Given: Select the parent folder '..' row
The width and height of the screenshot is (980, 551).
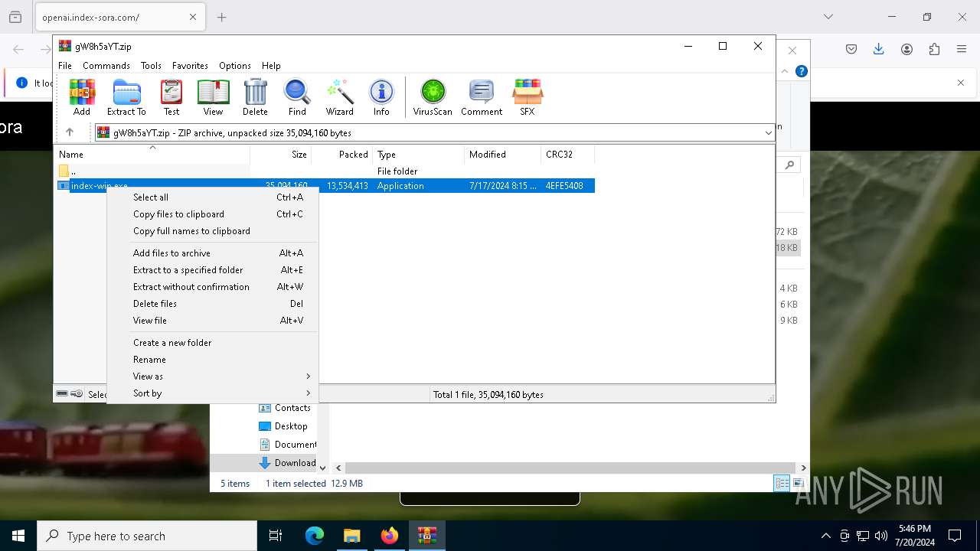Looking at the screenshot, I should coord(325,171).
